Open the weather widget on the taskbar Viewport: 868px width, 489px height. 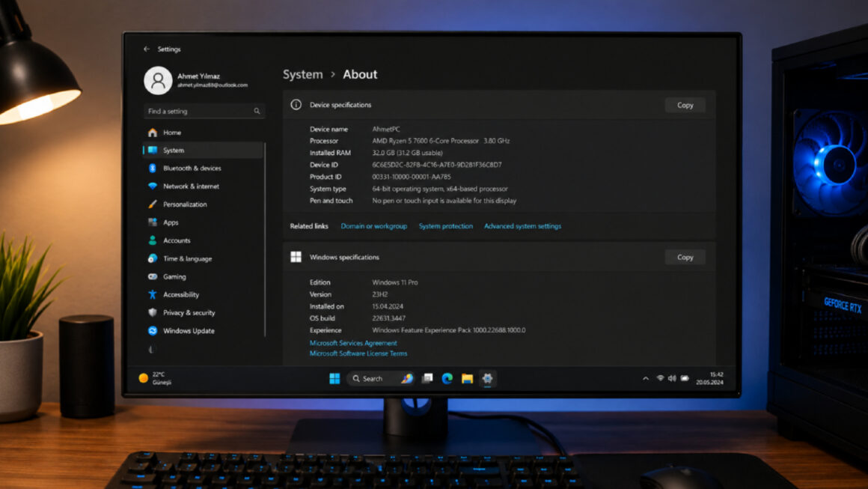[155, 378]
